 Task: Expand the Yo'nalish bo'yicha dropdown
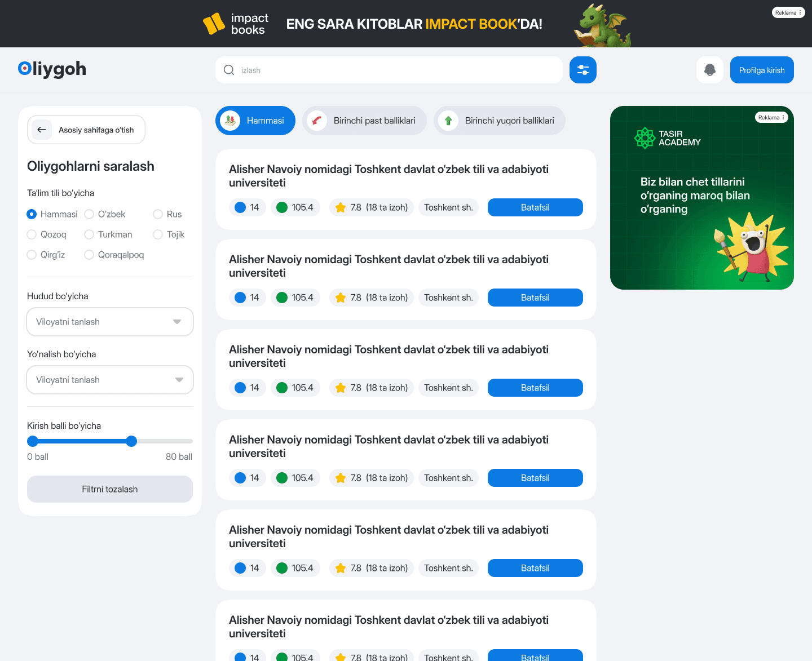tap(110, 380)
